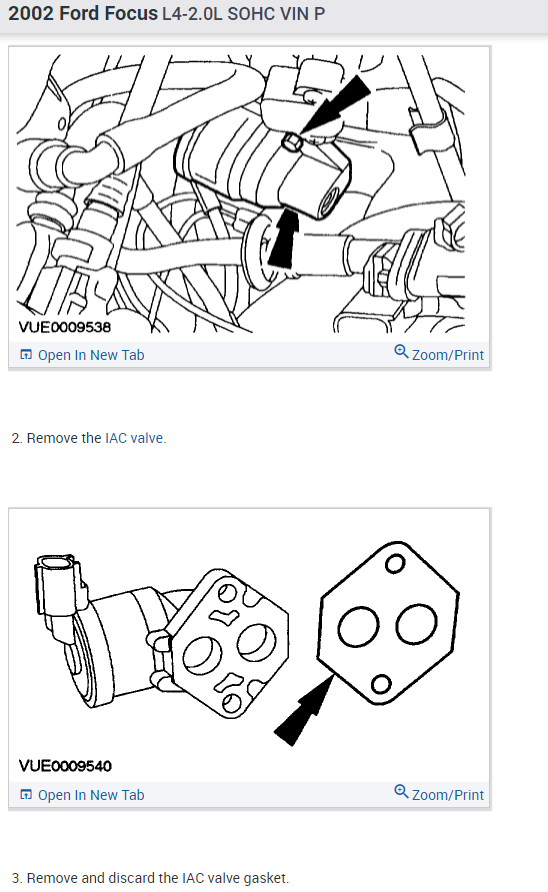Click the black arrow pointing at the gasket

tap(304, 709)
